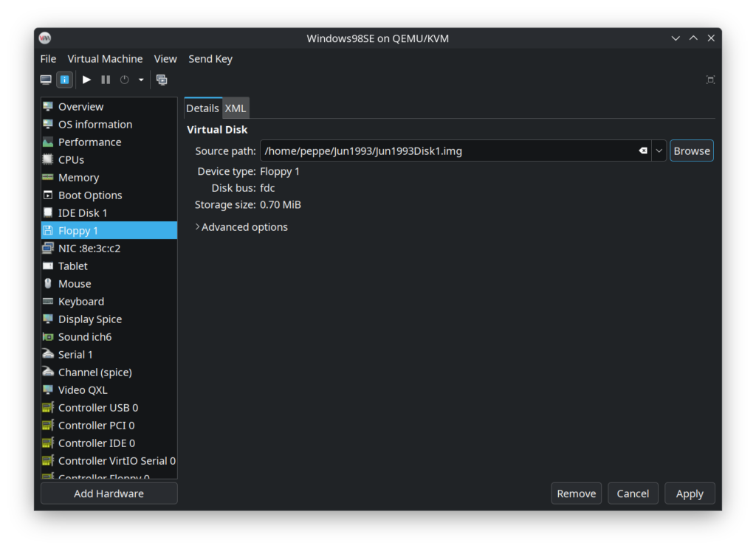Open the Virtual Machine menu
The image size is (756, 551).
pos(105,58)
